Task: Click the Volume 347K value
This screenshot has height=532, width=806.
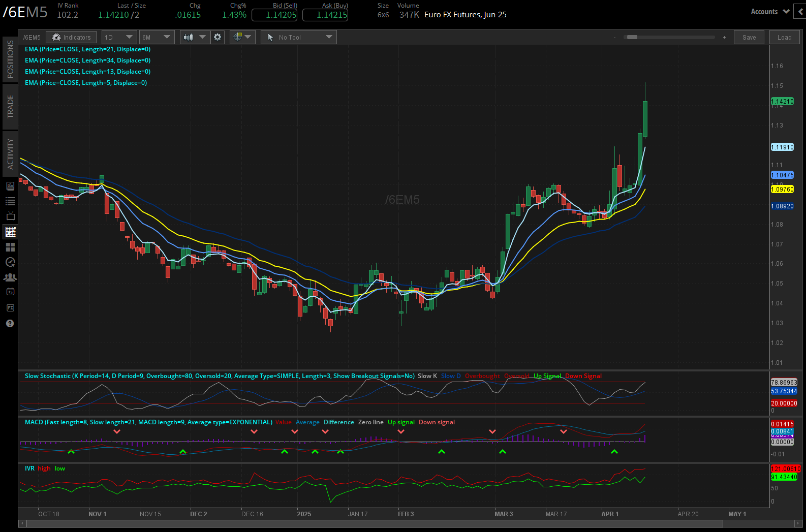Action: (x=409, y=15)
